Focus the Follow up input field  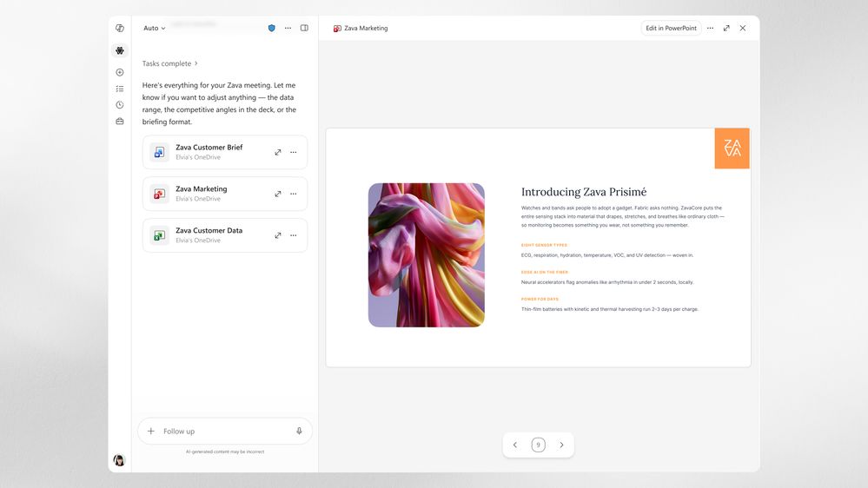click(225, 431)
